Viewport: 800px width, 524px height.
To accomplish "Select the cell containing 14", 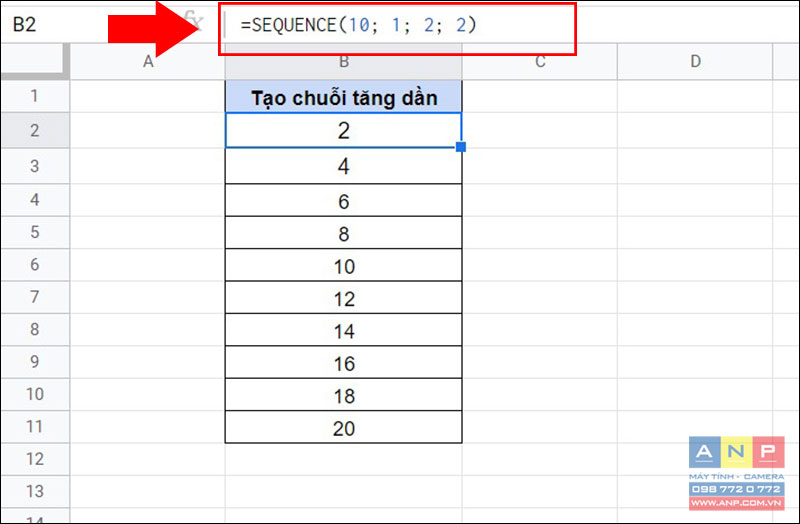I will (x=343, y=330).
